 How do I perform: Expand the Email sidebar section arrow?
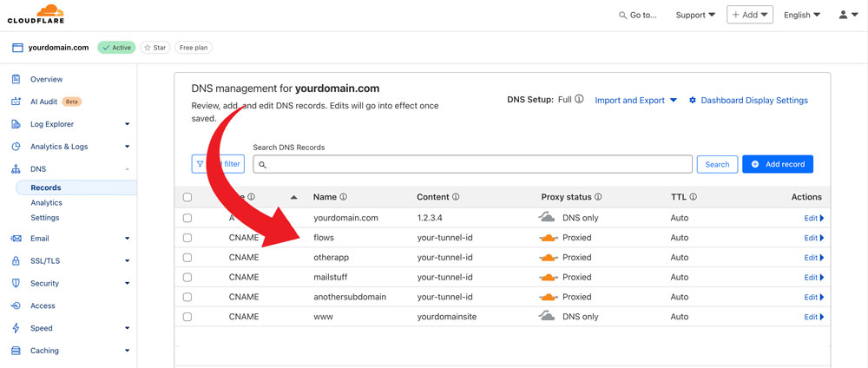[128, 239]
